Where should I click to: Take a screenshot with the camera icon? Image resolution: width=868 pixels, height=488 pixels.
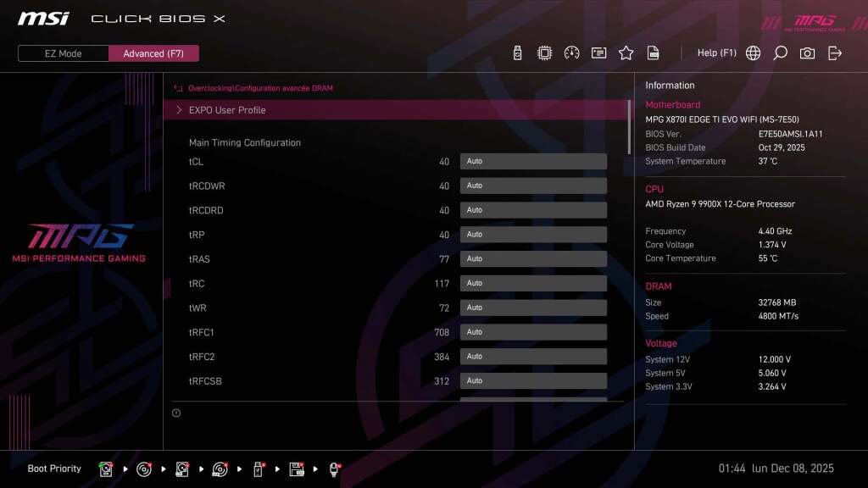tap(807, 53)
